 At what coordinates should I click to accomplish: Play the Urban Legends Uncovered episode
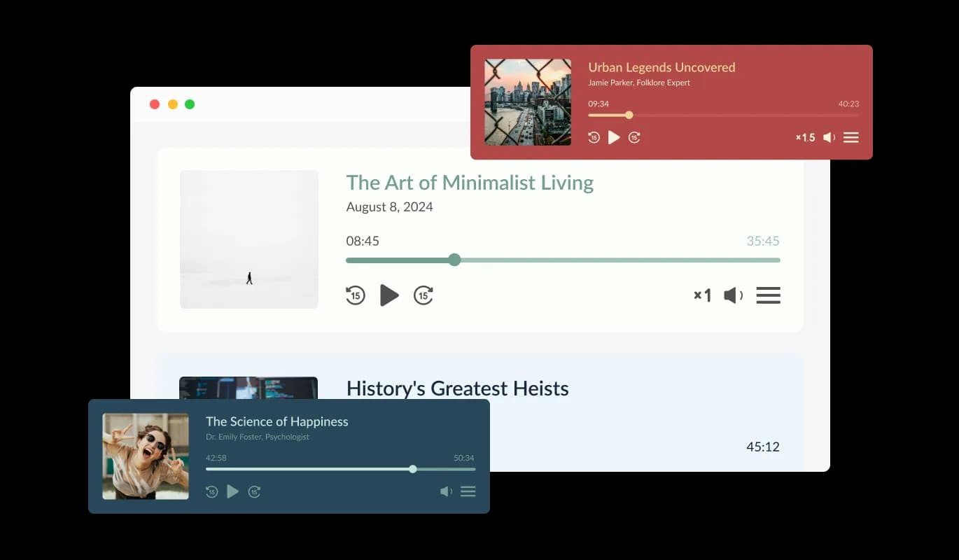click(614, 137)
